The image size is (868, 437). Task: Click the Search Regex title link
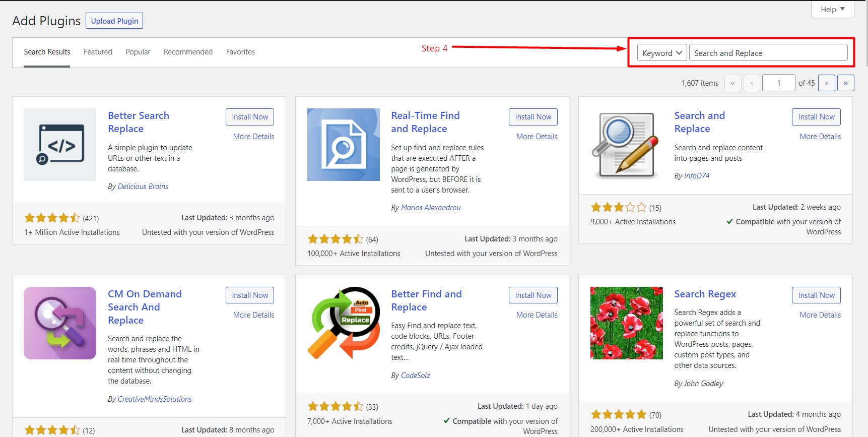pyautogui.click(x=705, y=294)
